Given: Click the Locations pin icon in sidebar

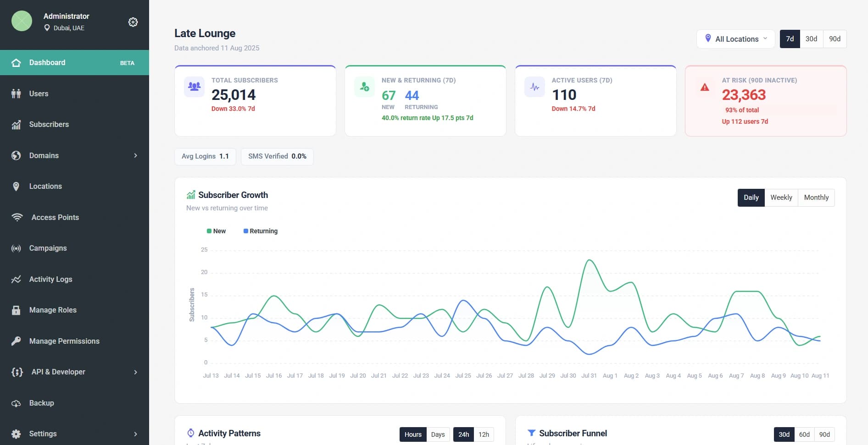Looking at the screenshot, I should pyautogui.click(x=16, y=187).
